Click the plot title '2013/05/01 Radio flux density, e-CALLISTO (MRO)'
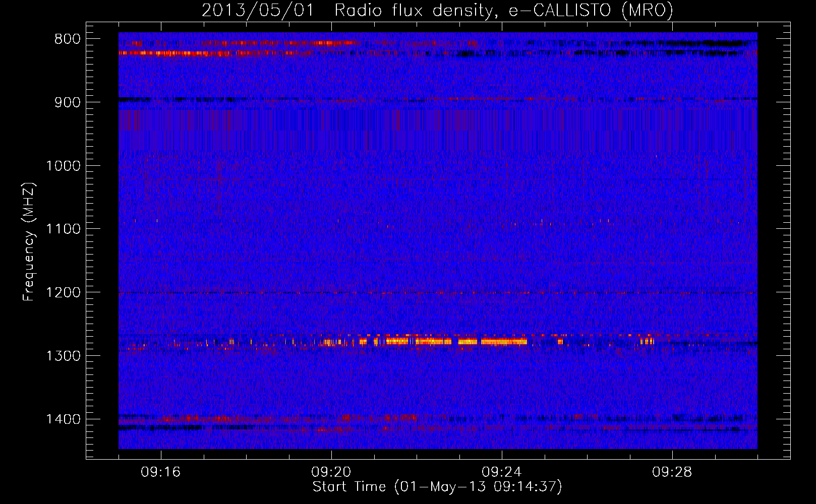This screenshot has height=504, width=816. tap(437, 10)
